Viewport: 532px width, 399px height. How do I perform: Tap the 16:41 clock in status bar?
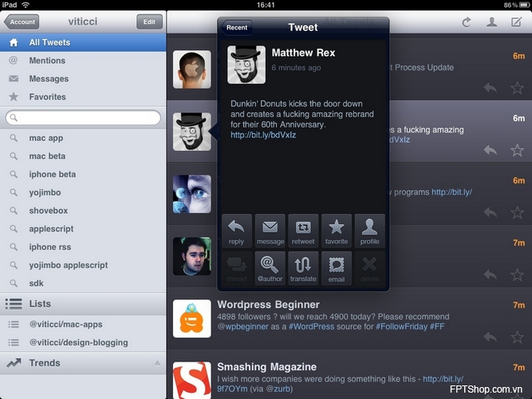click(x=266, y=5)
